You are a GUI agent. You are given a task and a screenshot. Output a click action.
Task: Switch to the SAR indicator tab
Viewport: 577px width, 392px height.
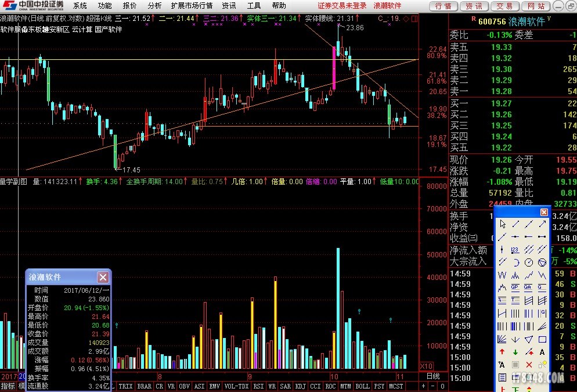(286, 386)
